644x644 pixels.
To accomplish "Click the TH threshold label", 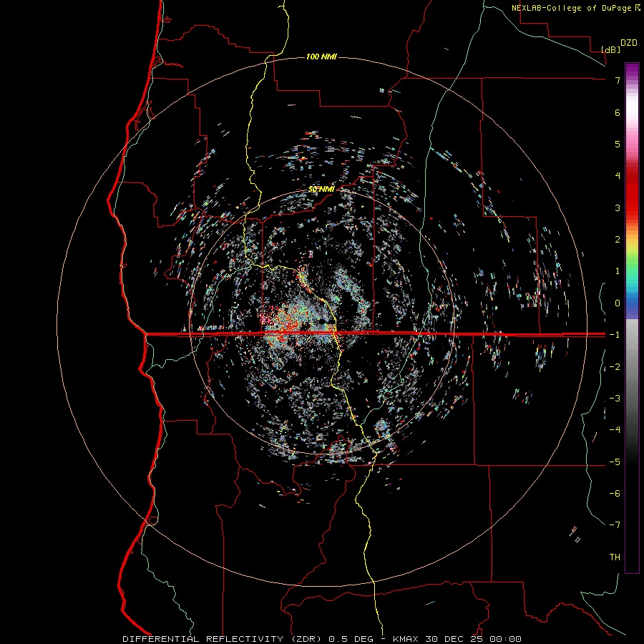I will [x=615, y=557].
